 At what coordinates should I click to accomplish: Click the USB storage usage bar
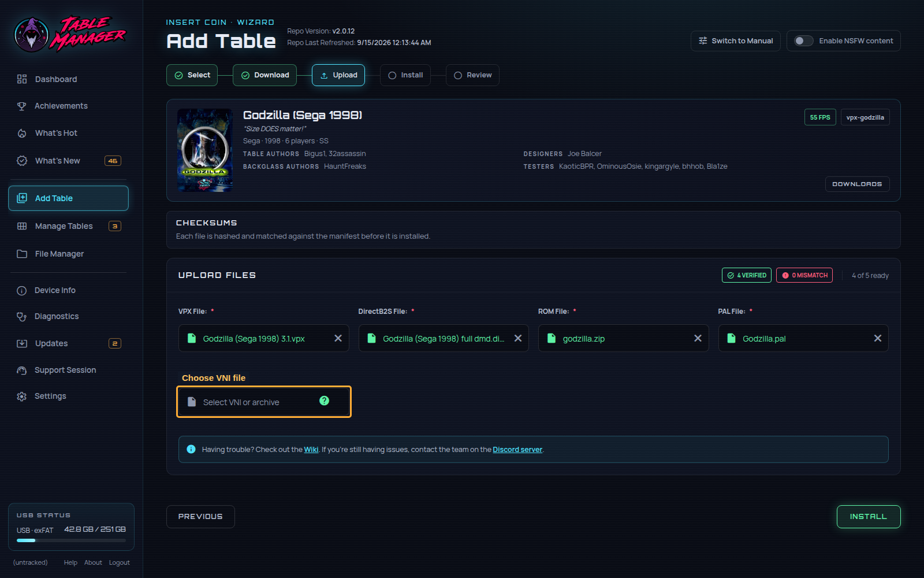[71, 540]
